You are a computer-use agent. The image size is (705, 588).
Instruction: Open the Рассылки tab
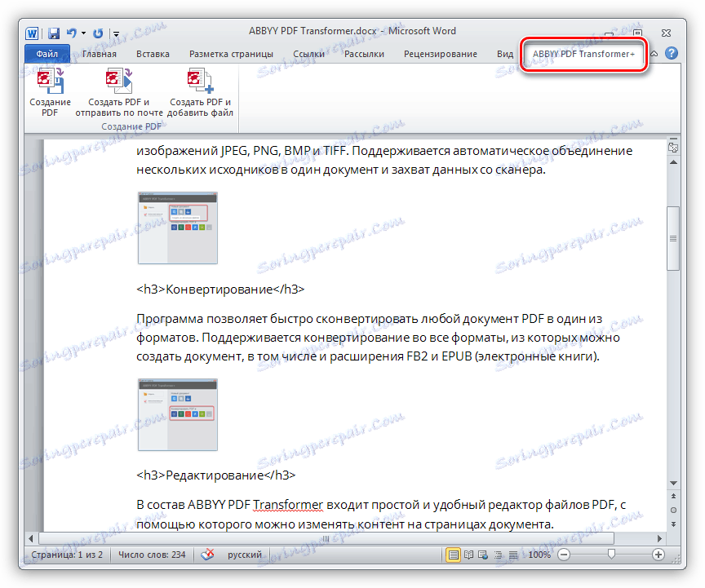point(364,54)
